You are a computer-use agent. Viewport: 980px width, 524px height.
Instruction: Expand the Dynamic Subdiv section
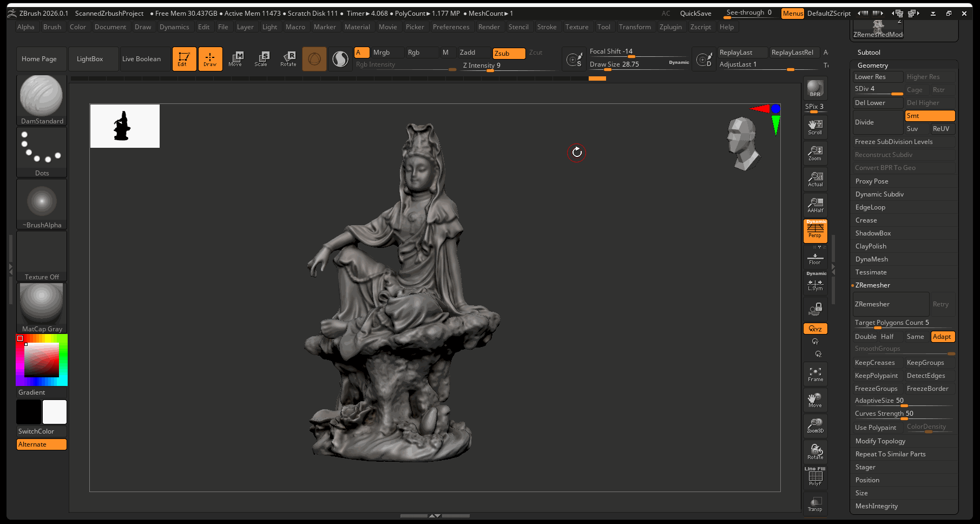[x=879, y=194]
